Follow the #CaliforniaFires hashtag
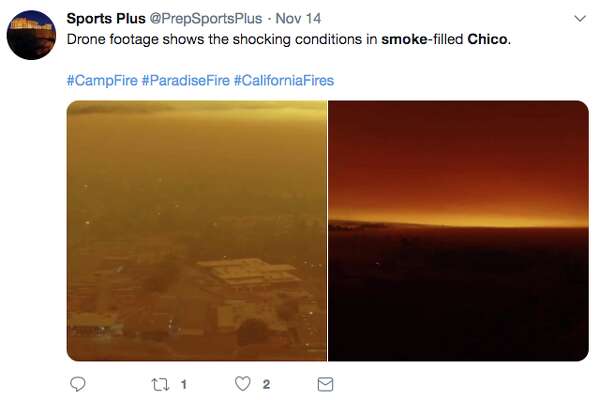600x400 pixels. [284, 80]
